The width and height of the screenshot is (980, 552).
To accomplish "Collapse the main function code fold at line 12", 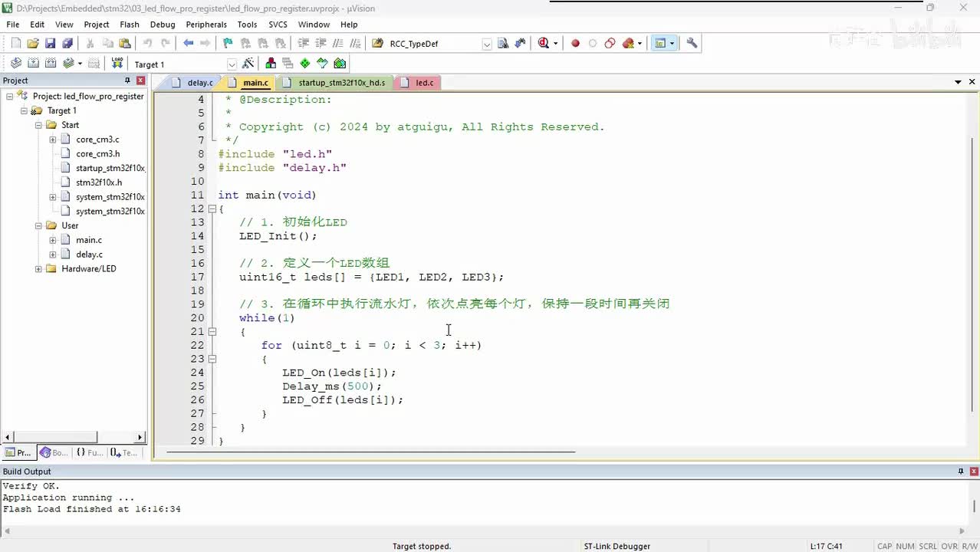I will [212, 209].
